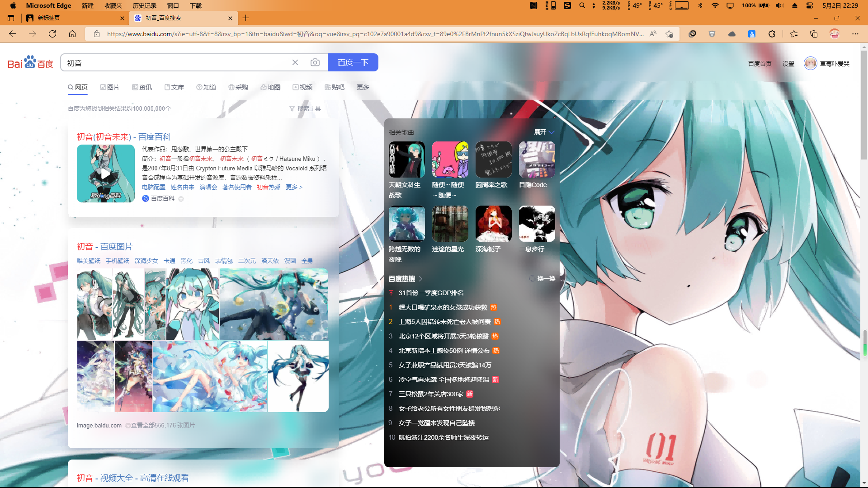Open hot search 三只松鼠2年关店300家
The image size is (868, 488).
coord(431,394)
